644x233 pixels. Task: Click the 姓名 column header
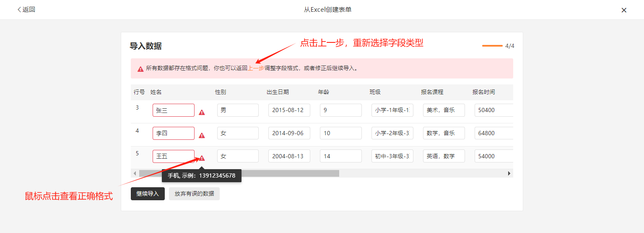156,92
